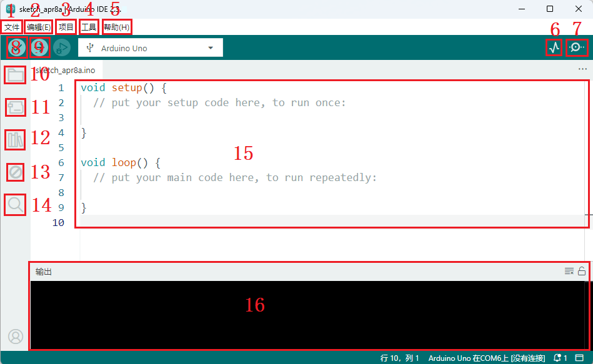Place cursor on empty line 8
The height and width of the screenshot is (364, 593).
click(333, 193)
